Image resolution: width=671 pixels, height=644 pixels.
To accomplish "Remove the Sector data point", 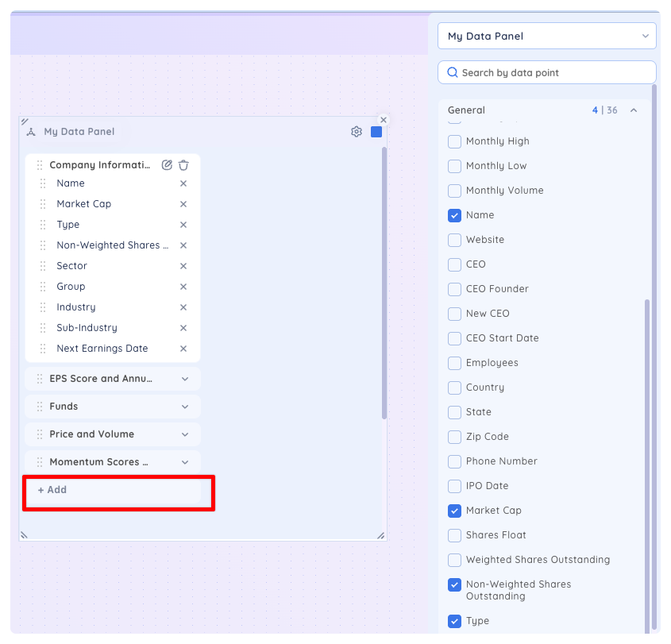I will (183, 266).
